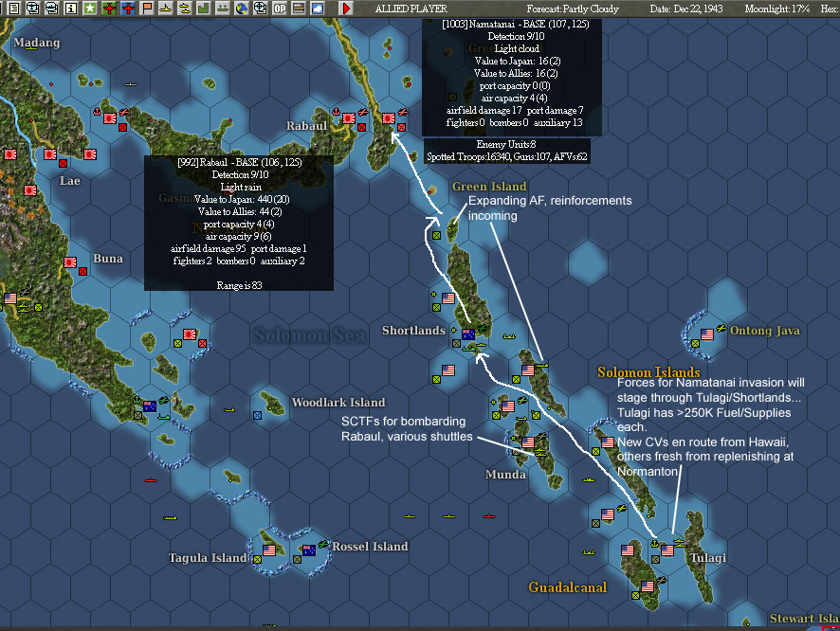Click the anchor port icon at Rabaul
840x631 pixels.
tap(336, 112)
